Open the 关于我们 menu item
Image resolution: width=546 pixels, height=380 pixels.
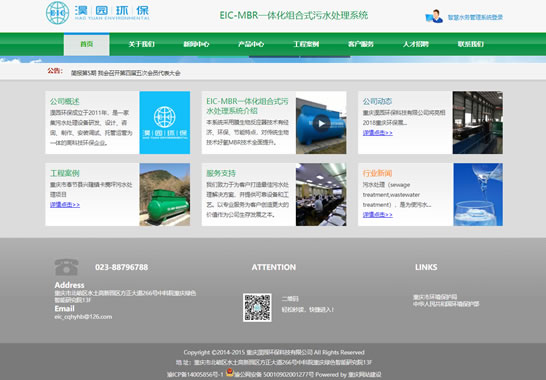coord(141,44)
